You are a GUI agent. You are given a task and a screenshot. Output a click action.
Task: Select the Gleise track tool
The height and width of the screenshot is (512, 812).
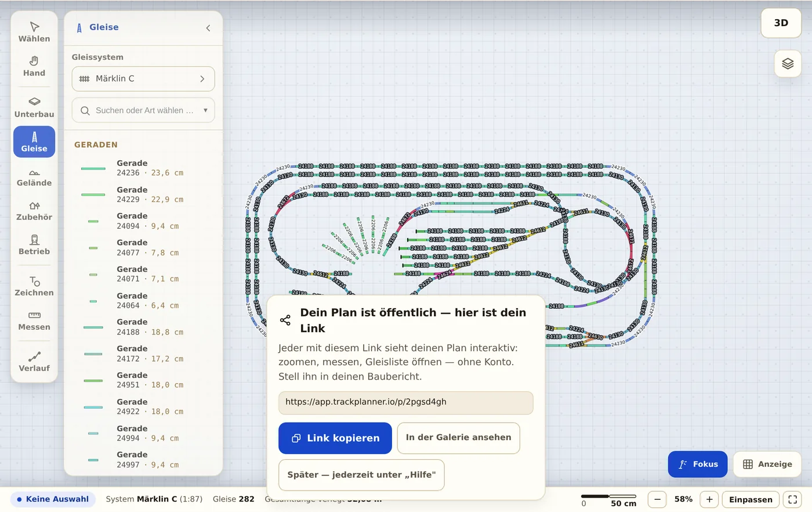(34, 142)
